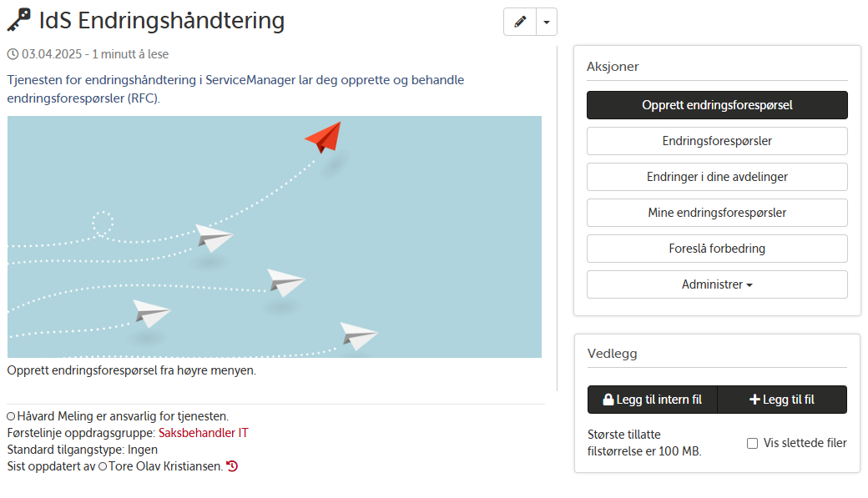This screenshot has height=498, width=868.
Task: Click 'Legg til intern fil'
Action: (651, 400)
